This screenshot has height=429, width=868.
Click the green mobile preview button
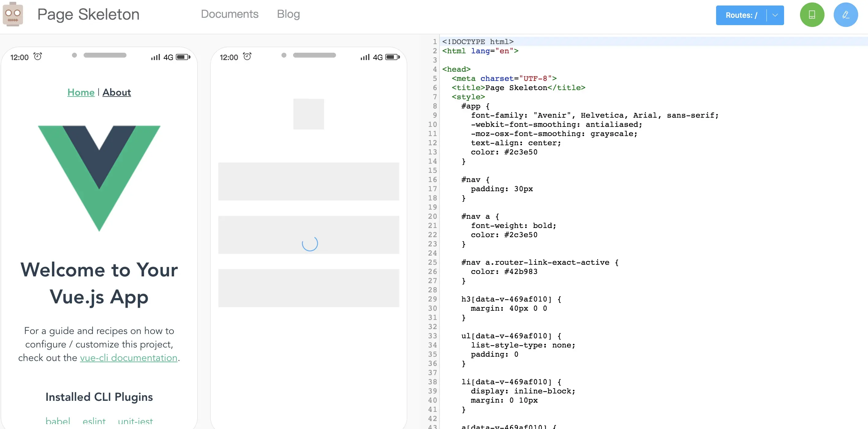pyautogui.click(x=812, y=15)
